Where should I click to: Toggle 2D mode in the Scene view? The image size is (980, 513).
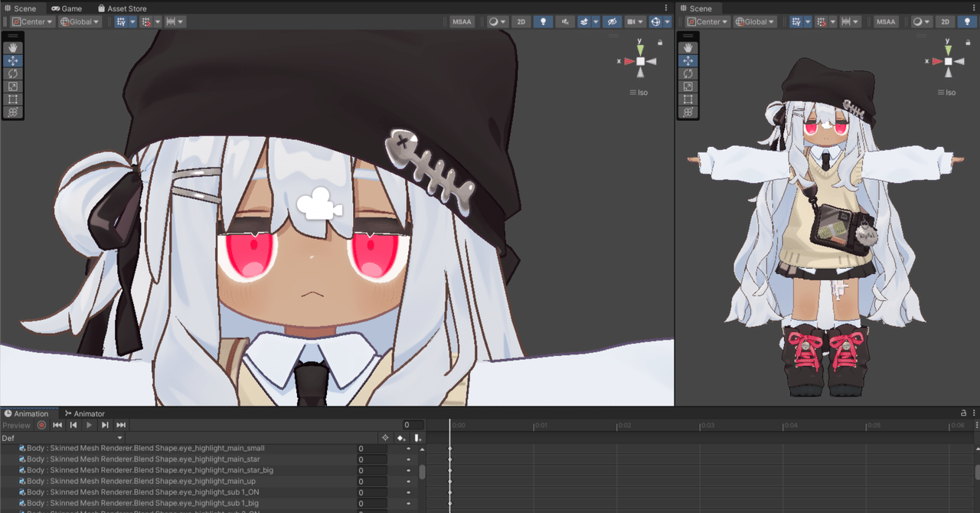pyautogui.click(x=521, y=21)
